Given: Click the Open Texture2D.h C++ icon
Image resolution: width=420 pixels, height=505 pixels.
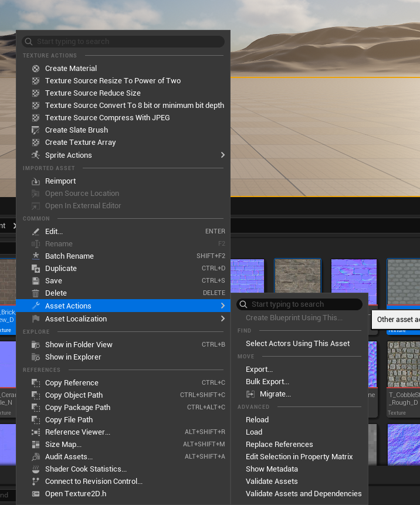Looking at the screenshot, I should [x=36, y=494].
